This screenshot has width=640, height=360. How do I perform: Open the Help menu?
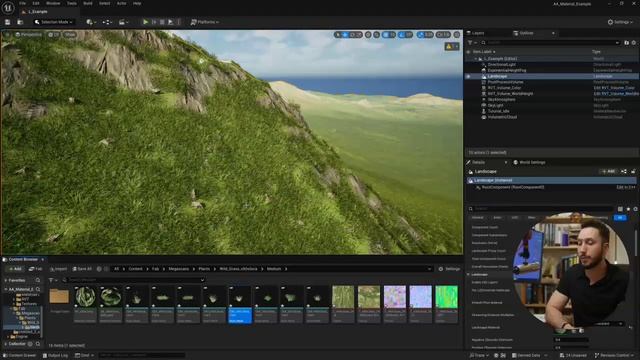click(x=137, y=3)
